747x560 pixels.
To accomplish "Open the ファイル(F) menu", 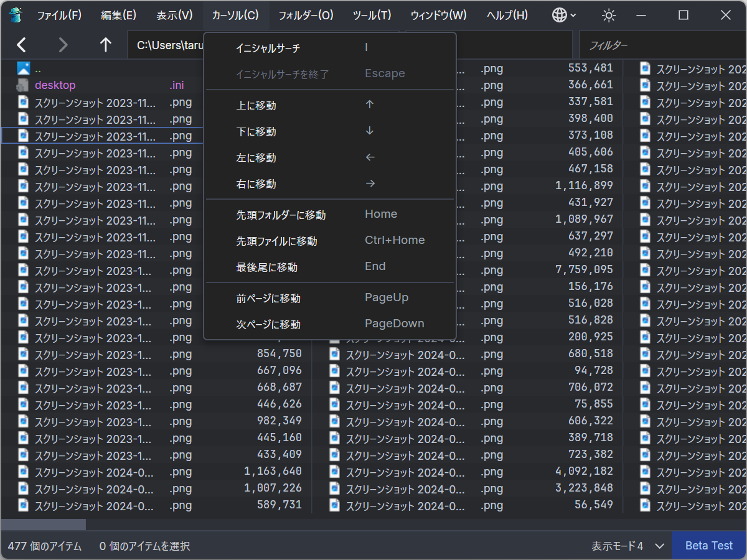I will click(x=59, y=15).
